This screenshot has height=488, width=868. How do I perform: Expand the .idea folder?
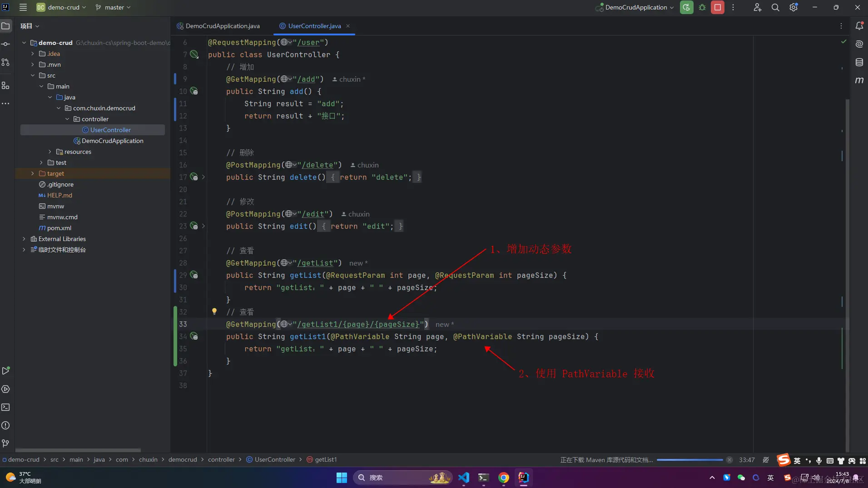tap(32, 54)
